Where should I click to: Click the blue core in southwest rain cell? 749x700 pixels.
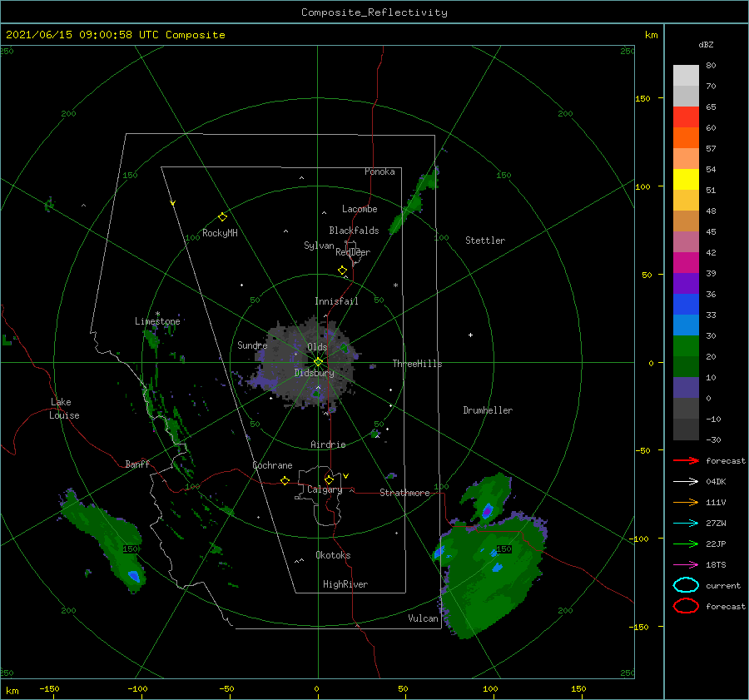(134, 576)
